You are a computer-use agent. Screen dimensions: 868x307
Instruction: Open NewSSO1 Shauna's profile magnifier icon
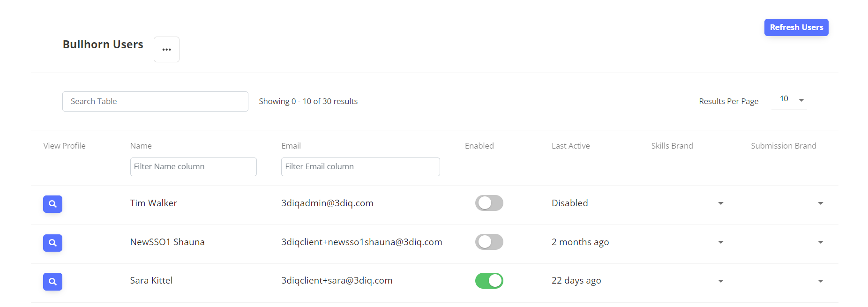click(52, 243)
